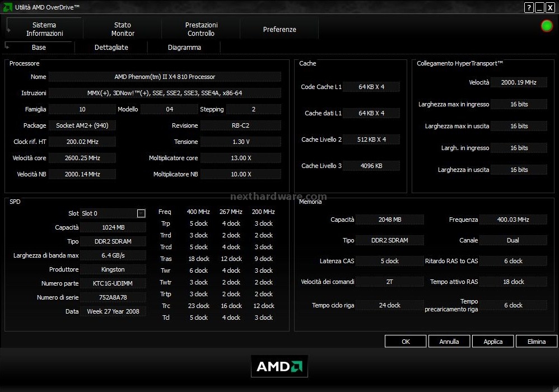Click the Produttore value Kingston

pyautogui.click(x=113, y=269)
